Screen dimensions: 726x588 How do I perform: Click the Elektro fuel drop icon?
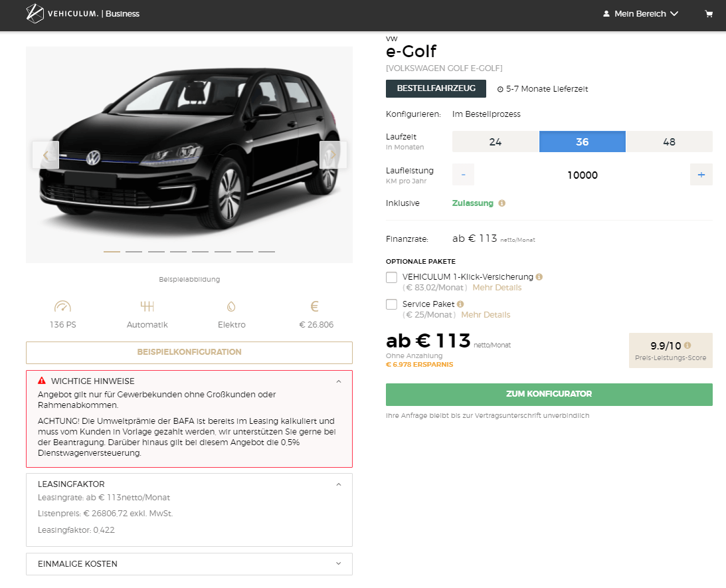point(232,306)
